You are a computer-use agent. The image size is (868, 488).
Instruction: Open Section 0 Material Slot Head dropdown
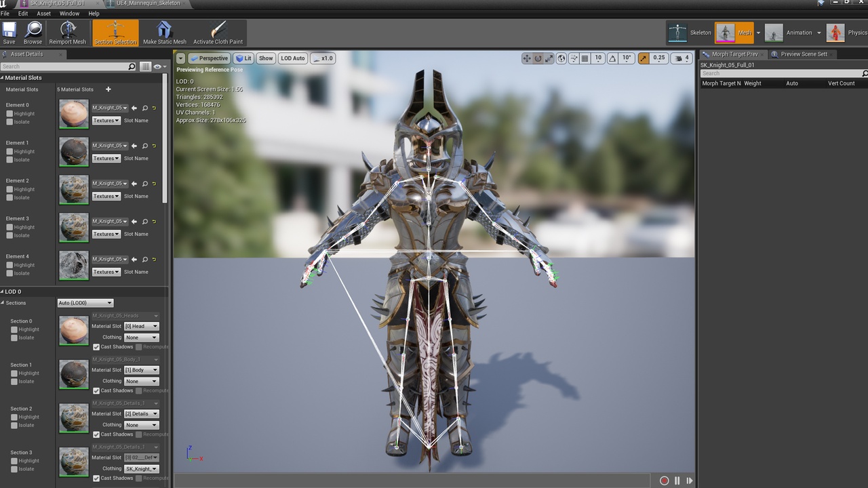pos(141,326)
